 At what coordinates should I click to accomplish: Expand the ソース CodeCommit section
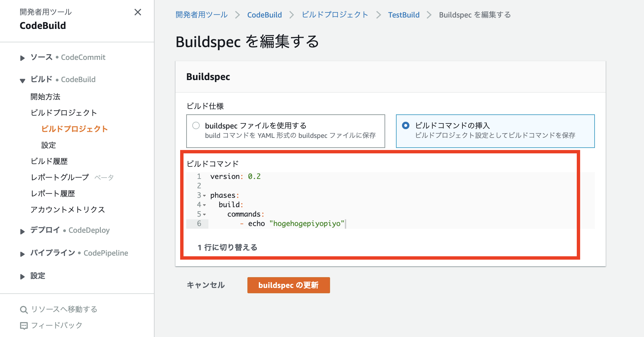click(23, 58)
